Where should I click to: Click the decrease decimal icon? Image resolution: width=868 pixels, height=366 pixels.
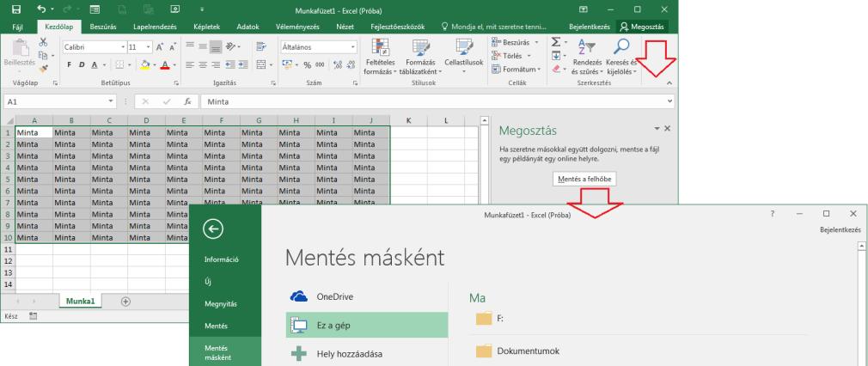pyautogui.click(x=349, y=65)
